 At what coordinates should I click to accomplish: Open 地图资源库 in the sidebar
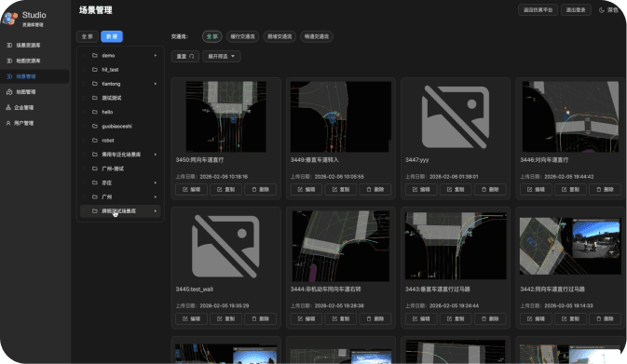point(24,61)
